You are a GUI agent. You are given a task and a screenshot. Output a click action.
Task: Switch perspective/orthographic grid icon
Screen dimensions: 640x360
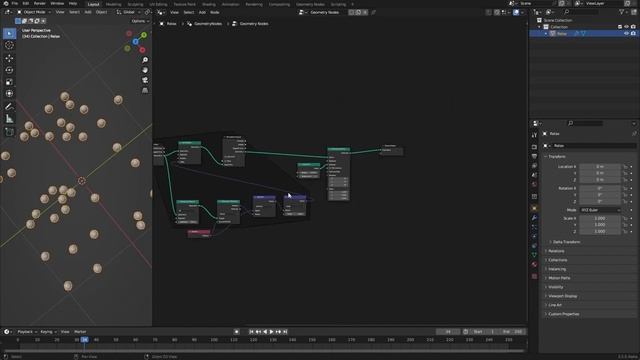(x=145, y=90)
